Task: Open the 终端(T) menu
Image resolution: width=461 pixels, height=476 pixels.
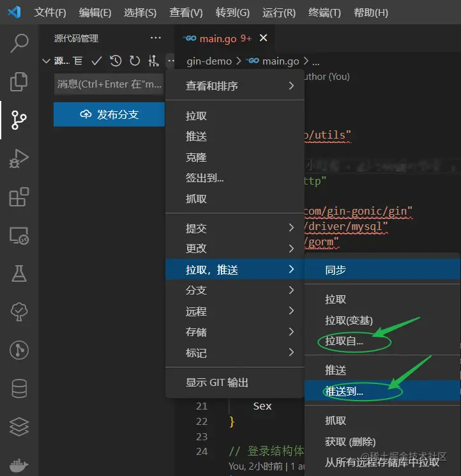Action: tap(324, 12)
